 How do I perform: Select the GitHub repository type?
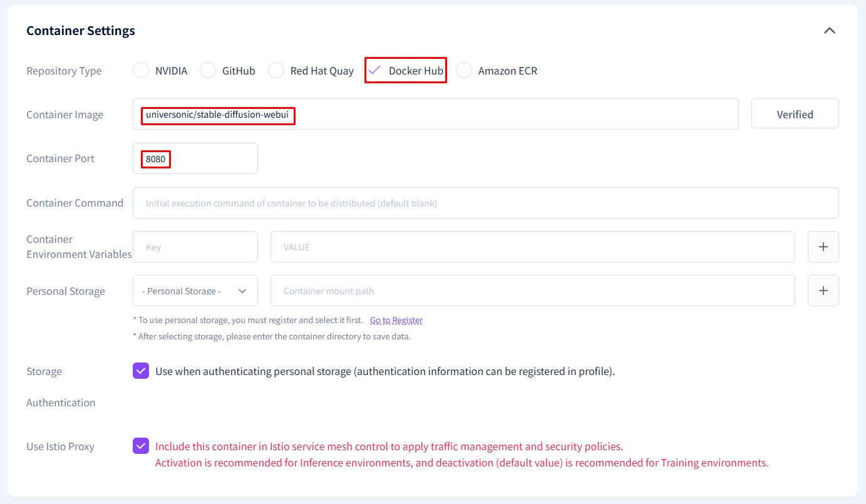click(208, 71)
